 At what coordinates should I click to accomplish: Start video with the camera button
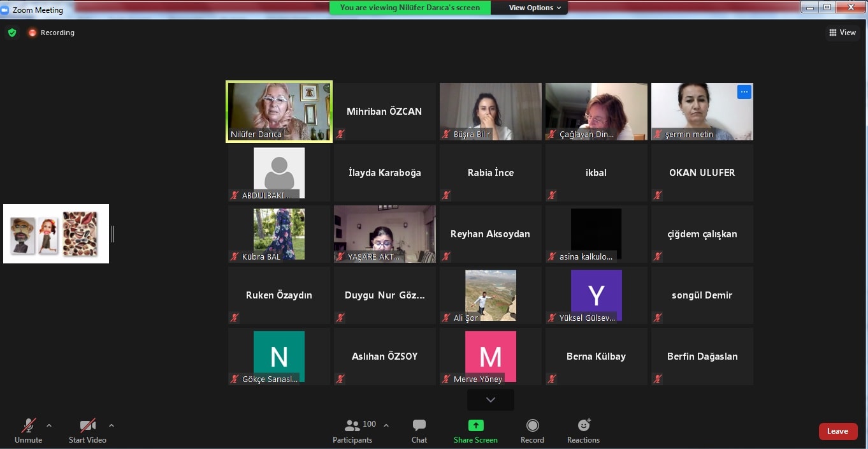87,426
